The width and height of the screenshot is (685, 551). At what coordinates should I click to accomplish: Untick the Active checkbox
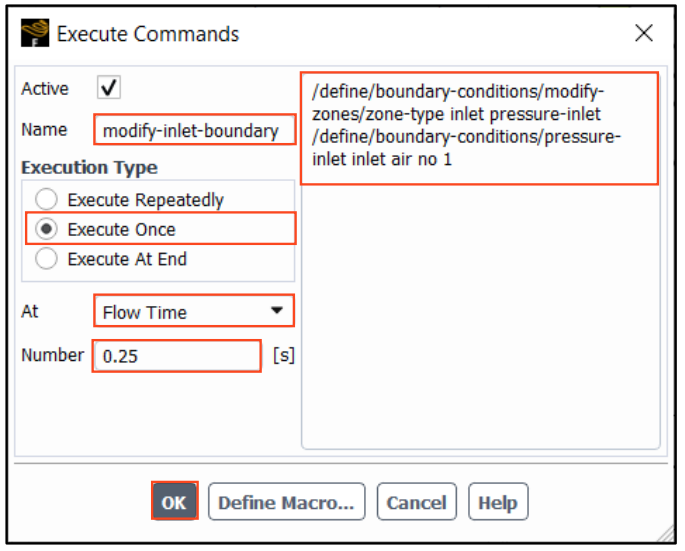point(109,88)
